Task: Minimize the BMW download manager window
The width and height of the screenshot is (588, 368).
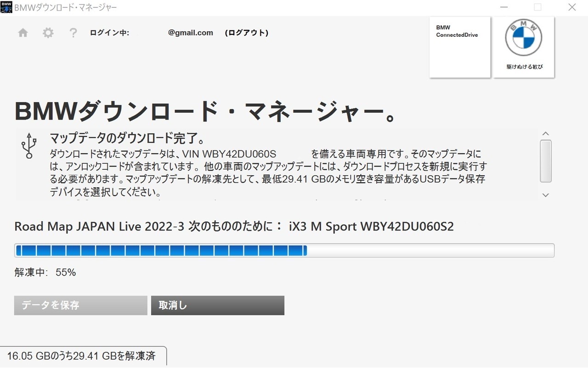Action: click(504, 7)
